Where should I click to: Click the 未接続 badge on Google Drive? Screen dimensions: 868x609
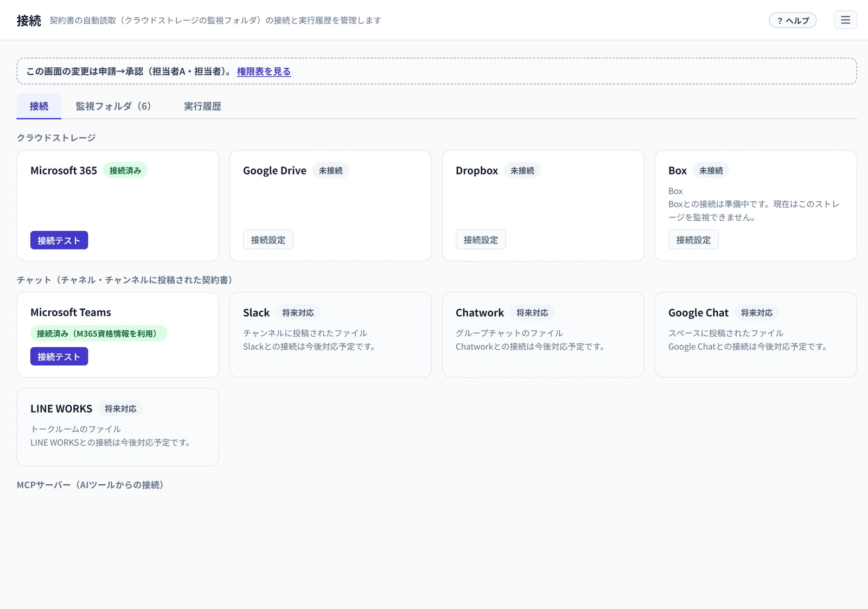point(331,170)
